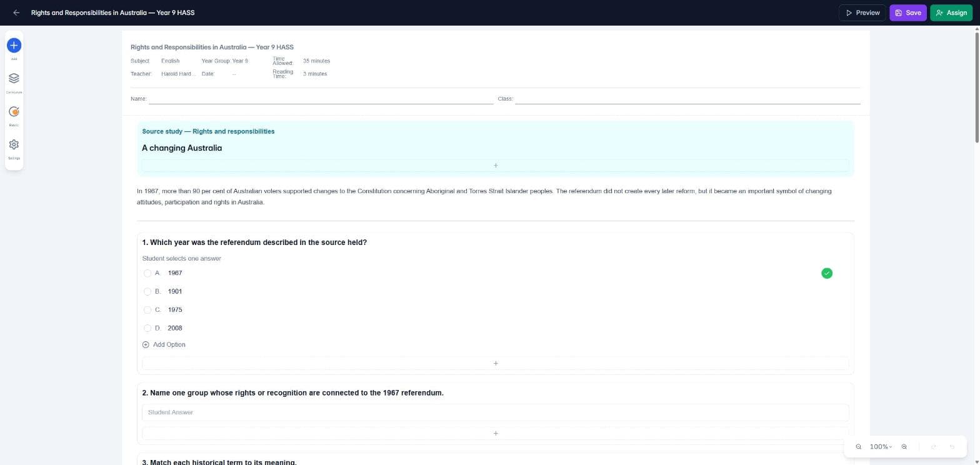The height and width of the screenshot is (465, 980).
Task: Click the Name line field
Action: (321, 99)
